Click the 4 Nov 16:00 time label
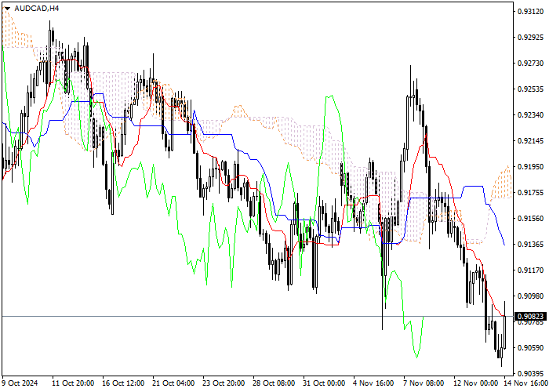Image resolution: width=549 pixels, height=392 pixels. pos(373,383)
